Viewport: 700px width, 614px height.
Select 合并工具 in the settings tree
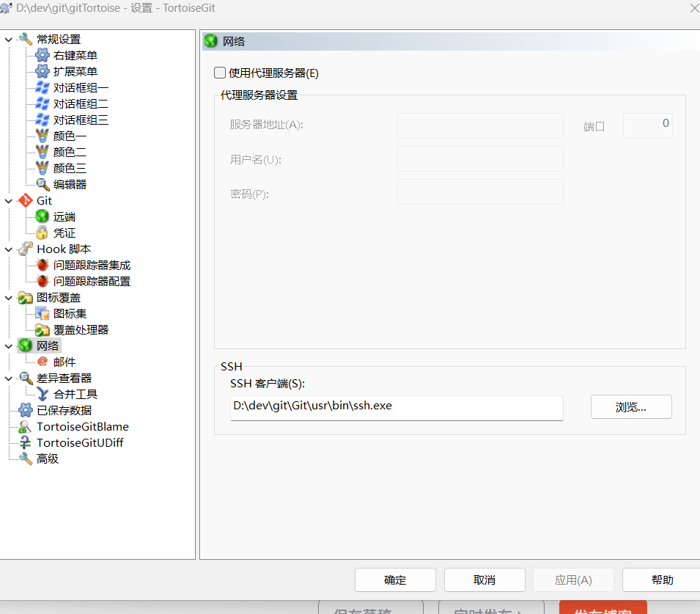tap(75, 394)
